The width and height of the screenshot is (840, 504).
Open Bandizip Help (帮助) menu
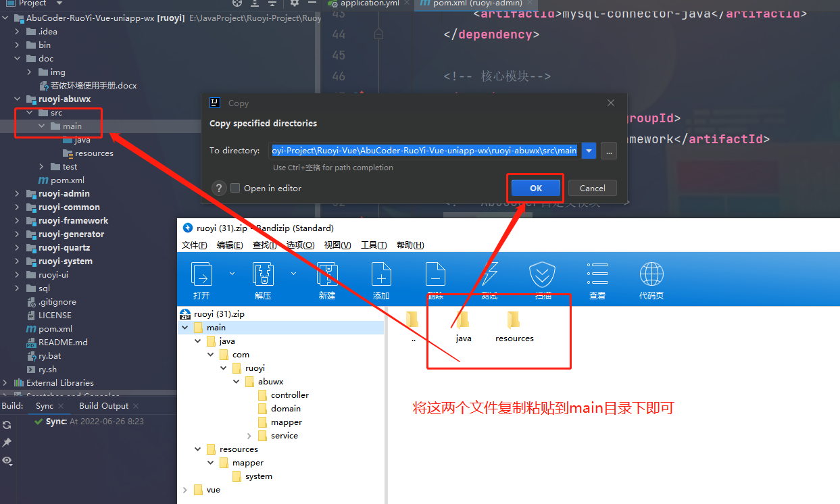(x=410, y=245)
